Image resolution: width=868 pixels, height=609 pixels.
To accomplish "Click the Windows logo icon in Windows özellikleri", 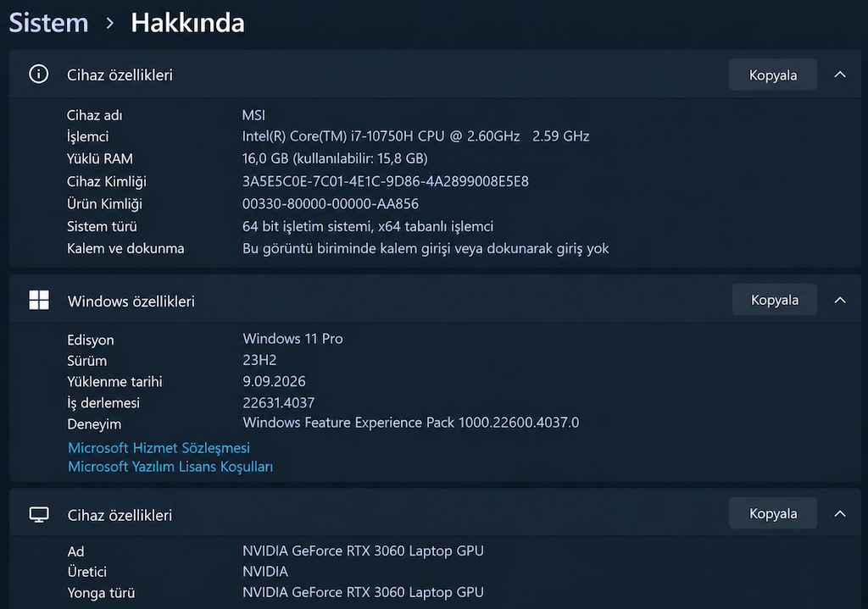I will [39, 301].
